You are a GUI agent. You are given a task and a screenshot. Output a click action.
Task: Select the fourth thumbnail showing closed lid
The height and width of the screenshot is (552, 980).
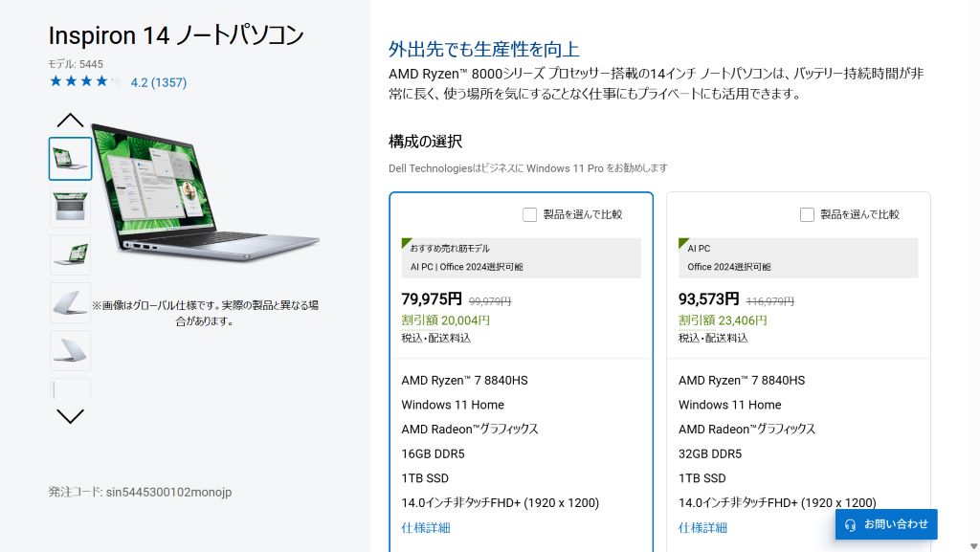70,303
